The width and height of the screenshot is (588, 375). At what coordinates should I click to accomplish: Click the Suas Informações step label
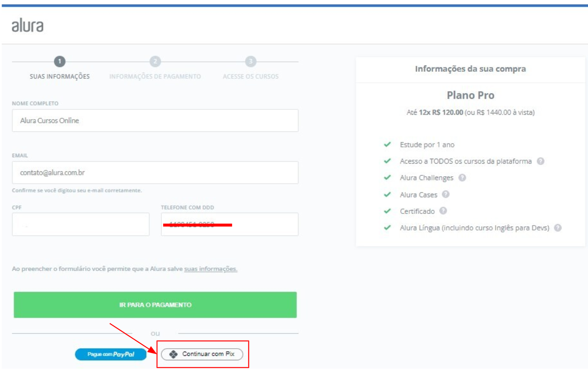pyautogui.click(x=60, y=77)
